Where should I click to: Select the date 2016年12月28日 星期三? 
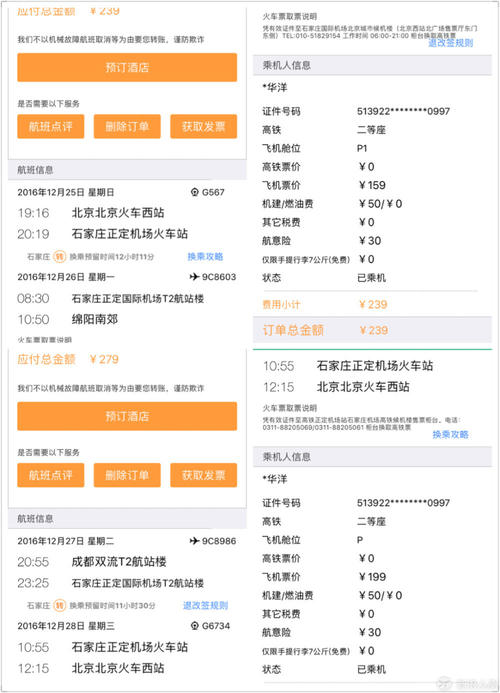[66, 626]
